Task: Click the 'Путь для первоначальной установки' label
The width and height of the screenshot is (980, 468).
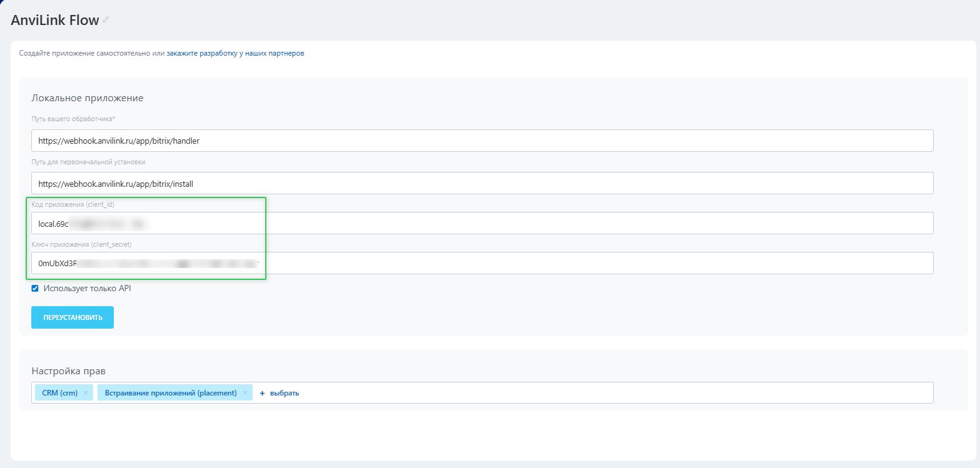Action: coord(89,162)
